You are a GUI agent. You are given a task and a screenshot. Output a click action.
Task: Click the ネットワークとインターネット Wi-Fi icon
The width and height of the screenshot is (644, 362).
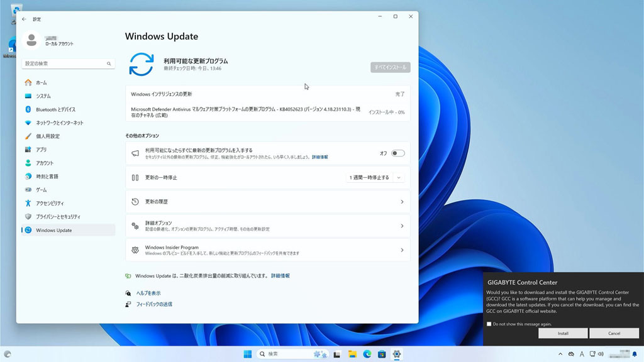[28, 123]
